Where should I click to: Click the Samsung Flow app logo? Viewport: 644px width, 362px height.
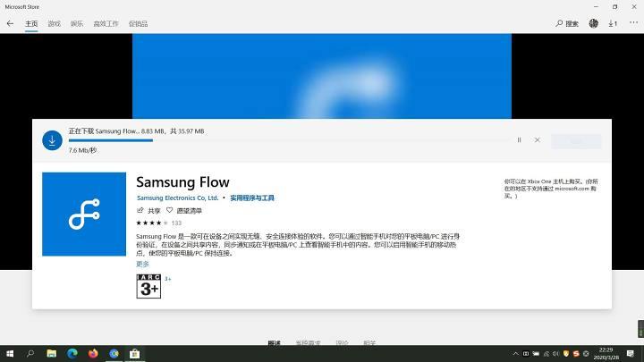pyautogui.click(x=84, y=215)
